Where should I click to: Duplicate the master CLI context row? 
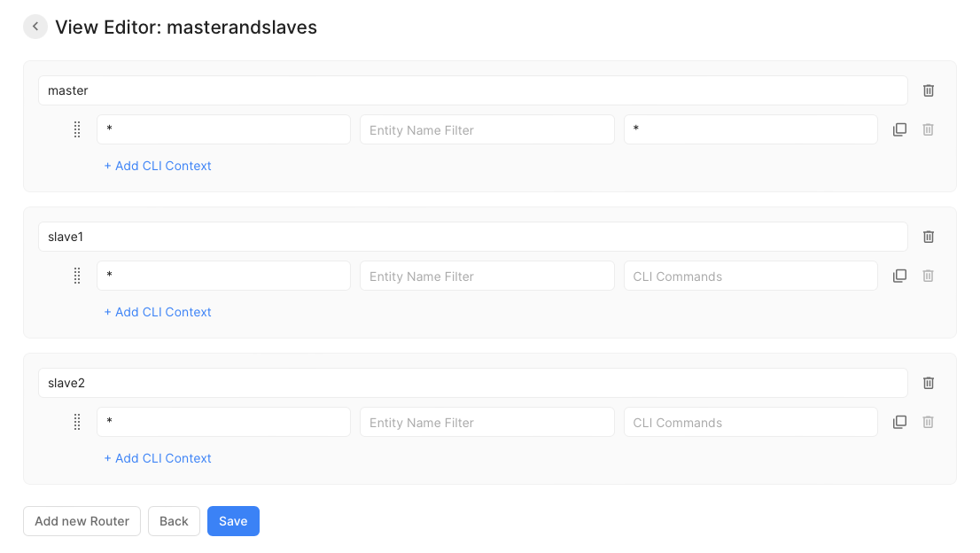tap(899, 129)
